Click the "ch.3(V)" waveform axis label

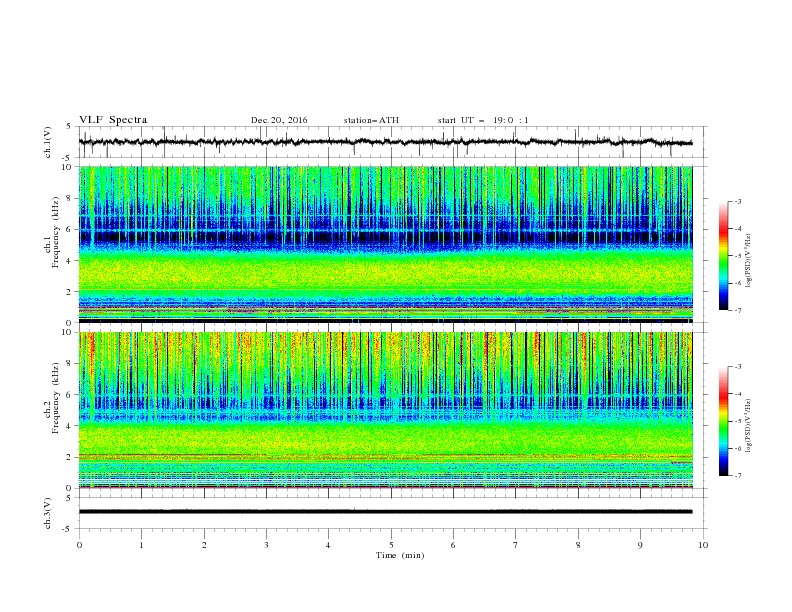point(48,513)
